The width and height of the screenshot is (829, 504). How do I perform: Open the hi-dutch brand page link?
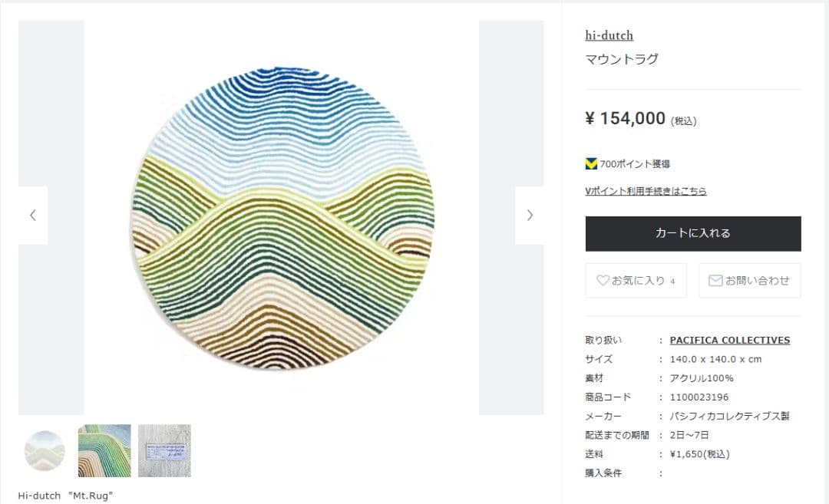609,35
